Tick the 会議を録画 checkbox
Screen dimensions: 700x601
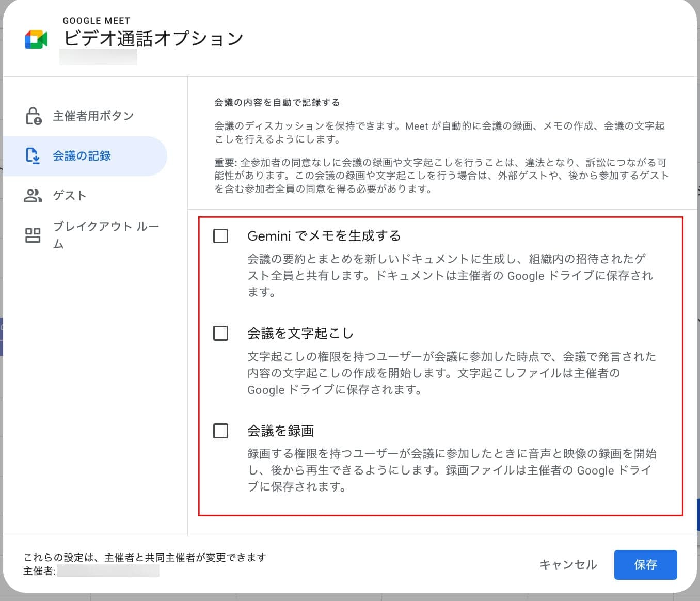point(221,431)
